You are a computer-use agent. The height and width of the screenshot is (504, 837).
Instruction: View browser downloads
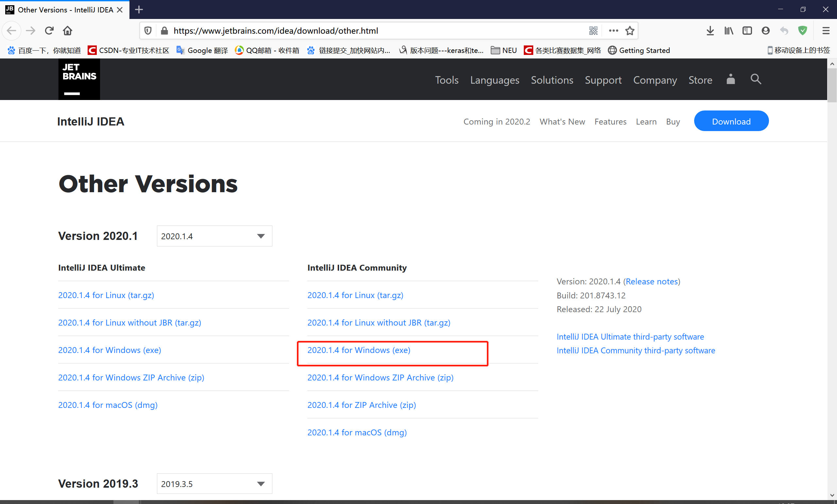coord(710,31)
